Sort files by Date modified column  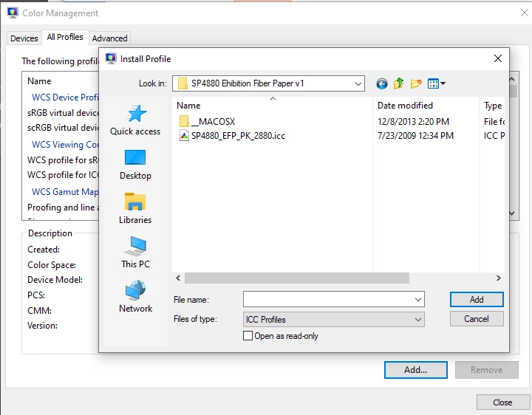(x=426, y=106)
